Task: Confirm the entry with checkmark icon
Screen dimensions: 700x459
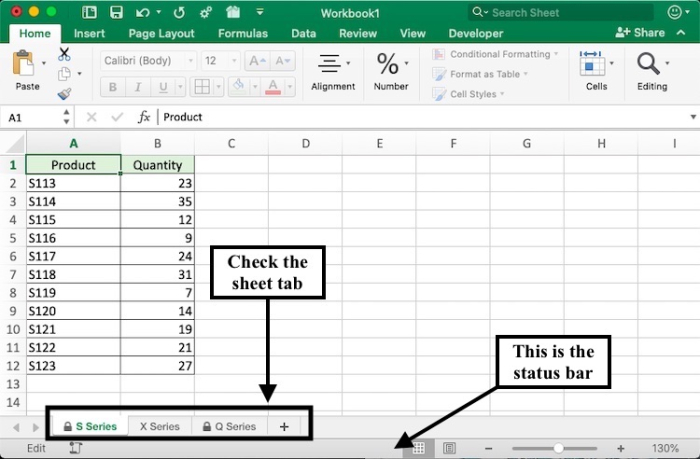Action: [x=117, y=117]
